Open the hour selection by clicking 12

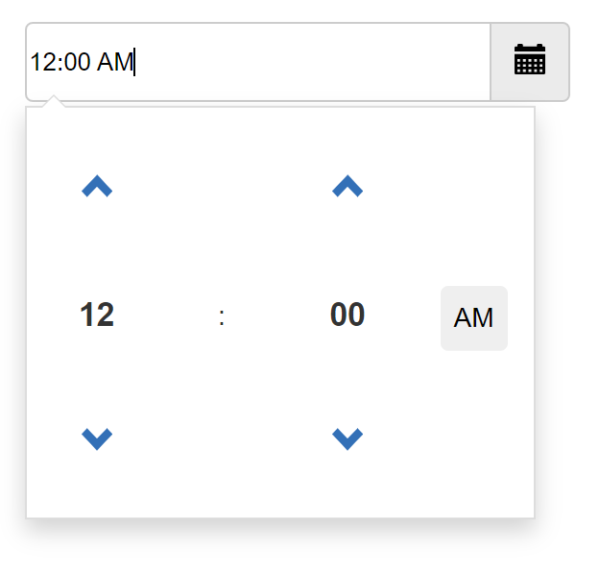tap(97, 314)
